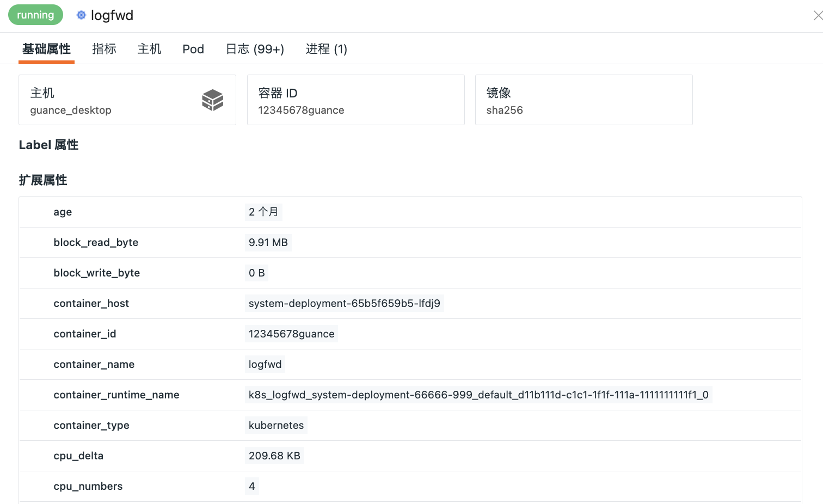Click the container_runtime_name value starting k8s_logfwd
This screenshot has height=504, width=823.
click(478, 395)
